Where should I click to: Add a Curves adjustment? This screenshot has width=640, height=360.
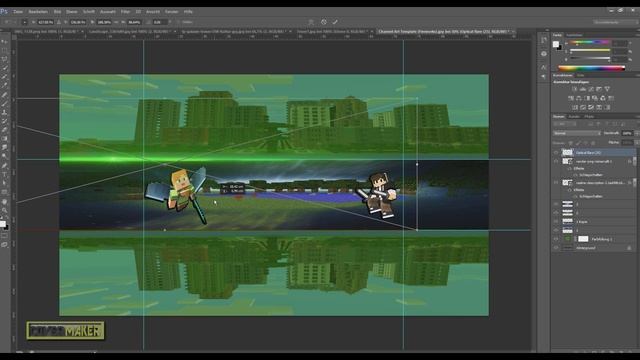[591, 89]
